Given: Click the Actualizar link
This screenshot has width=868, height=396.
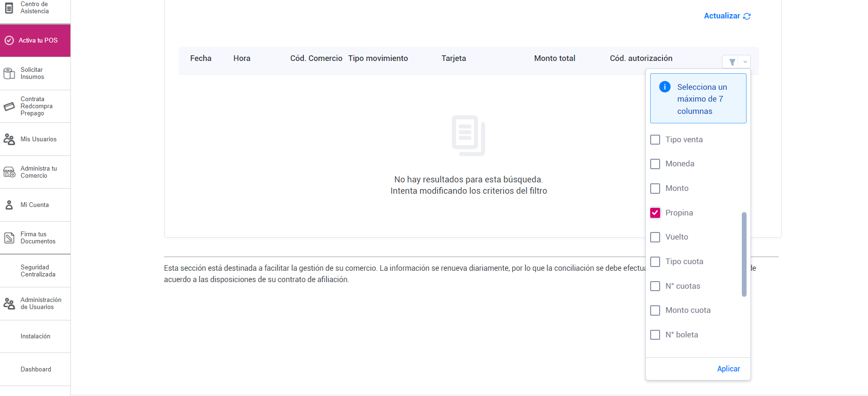Looking at the screenshot, I should (727, 16).
